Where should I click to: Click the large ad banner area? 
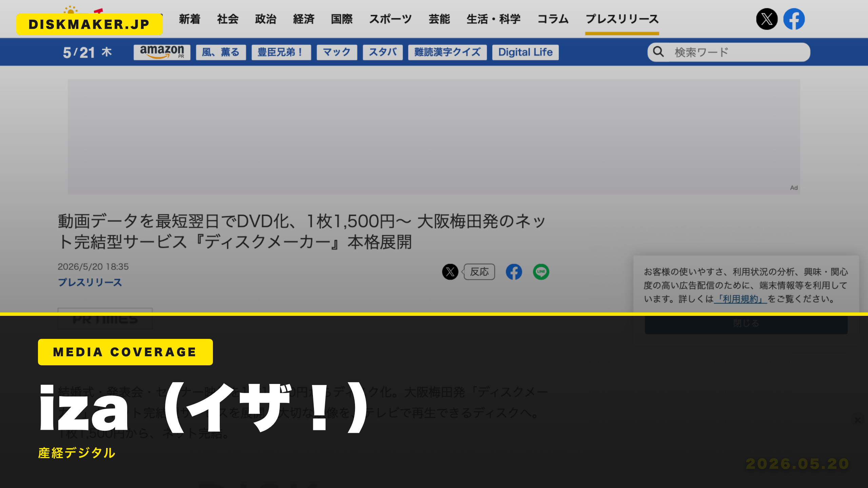pos(434,137)
